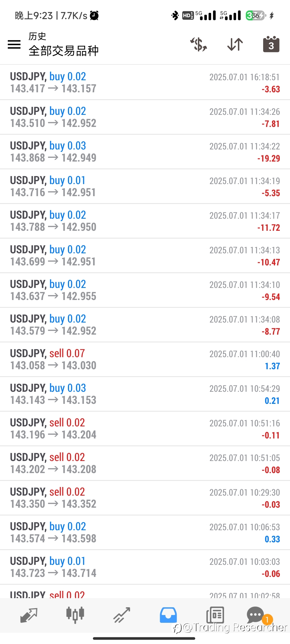Open USDJPY buy 0.01 trade losing -5.35

click(x=145, y=186)
